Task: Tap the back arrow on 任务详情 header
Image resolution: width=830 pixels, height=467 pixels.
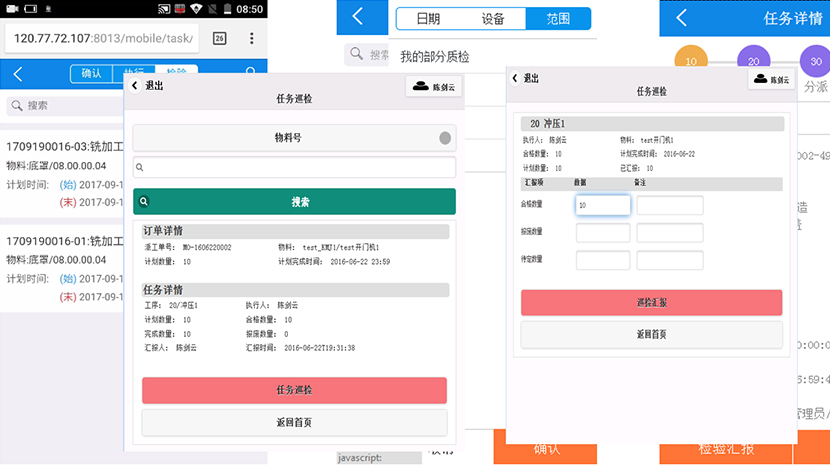Action: pos(681,18)
